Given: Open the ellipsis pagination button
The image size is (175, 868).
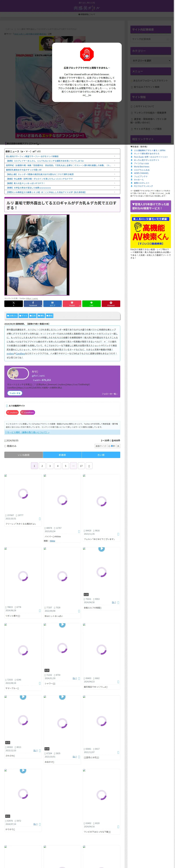Looking at the screenshot, I should (73, 466).
